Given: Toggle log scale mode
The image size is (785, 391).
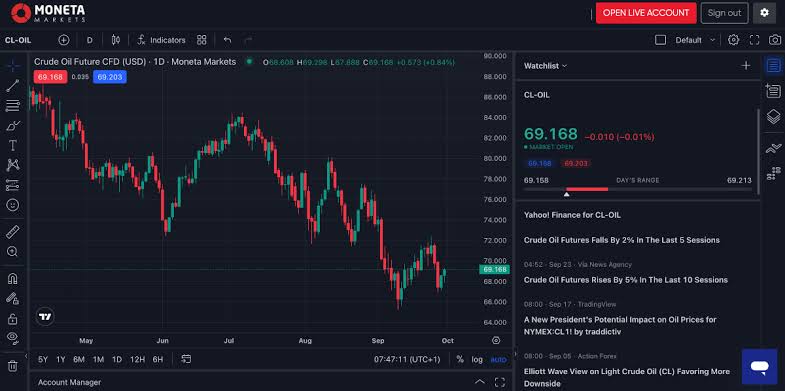Looking at the screenshot, I should click(x=477, y=359).
